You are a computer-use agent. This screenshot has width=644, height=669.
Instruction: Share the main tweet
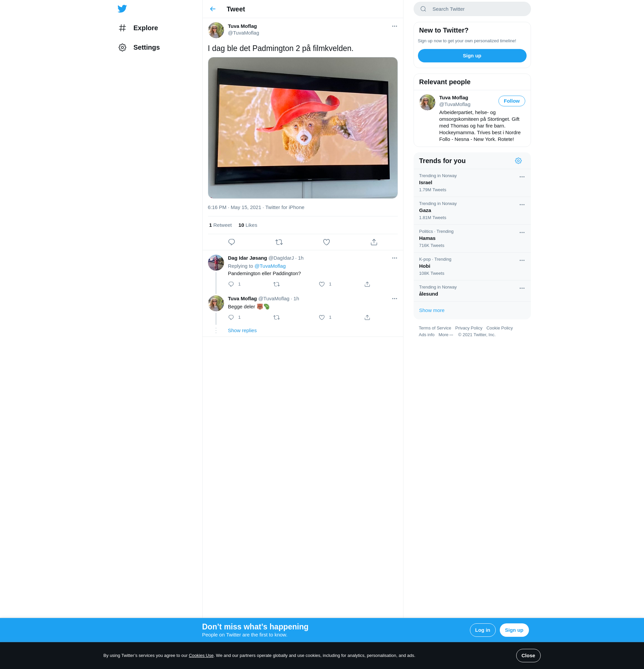[374, 242]
